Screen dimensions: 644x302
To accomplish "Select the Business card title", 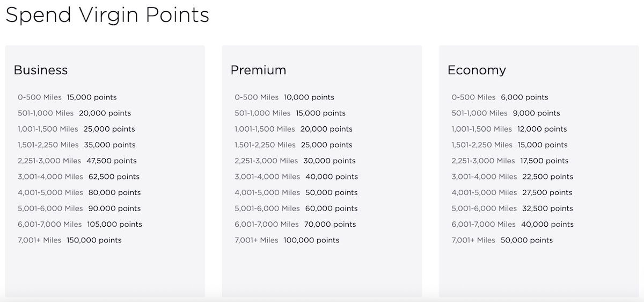I will click(41, 70).
